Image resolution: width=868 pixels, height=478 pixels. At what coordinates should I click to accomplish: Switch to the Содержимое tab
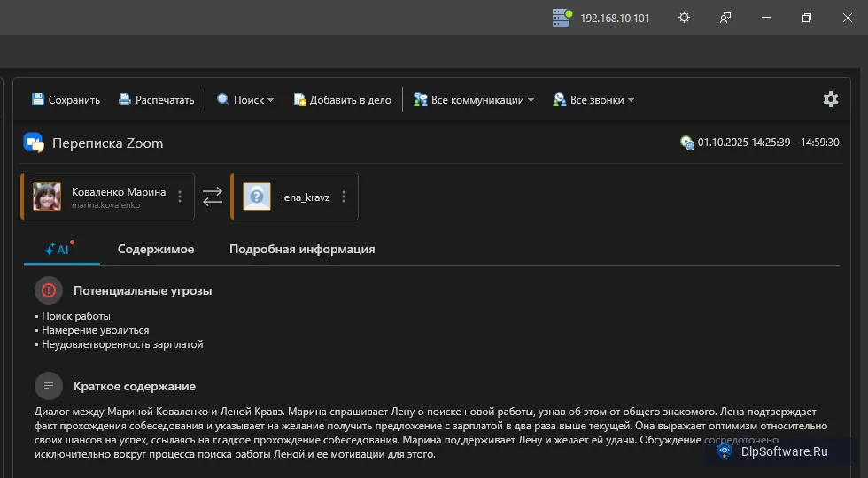156,249
